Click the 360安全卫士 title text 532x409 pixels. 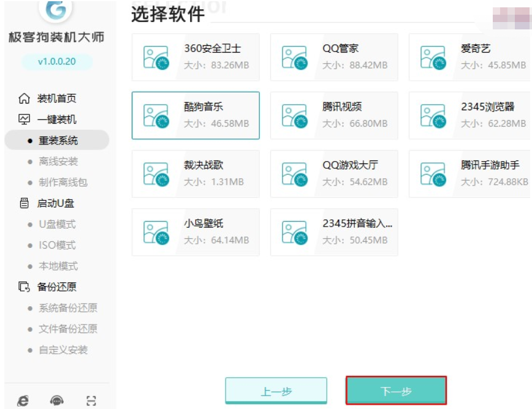pos(213,48)
